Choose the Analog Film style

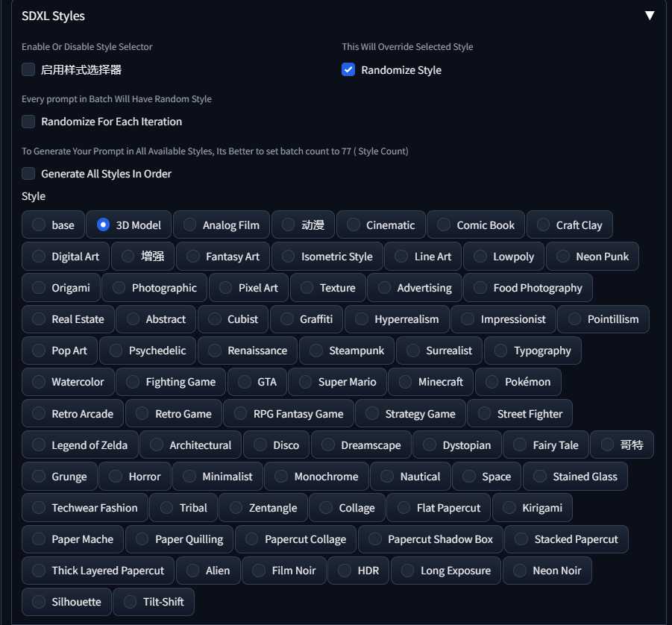190,224
